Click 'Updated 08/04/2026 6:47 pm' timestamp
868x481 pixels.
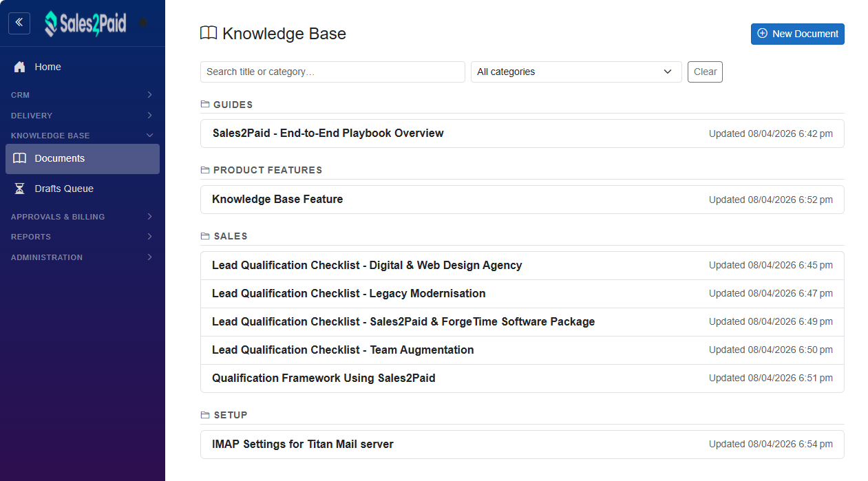(771, 293)
